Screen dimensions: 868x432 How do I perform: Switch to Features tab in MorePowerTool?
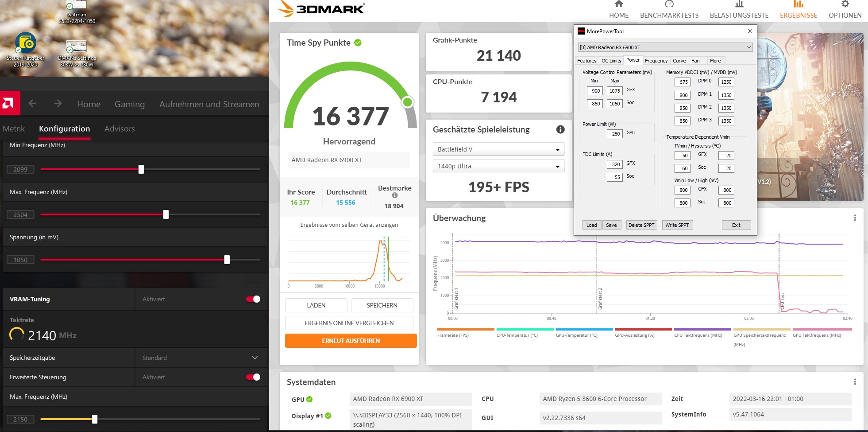[x=586, y=61]
